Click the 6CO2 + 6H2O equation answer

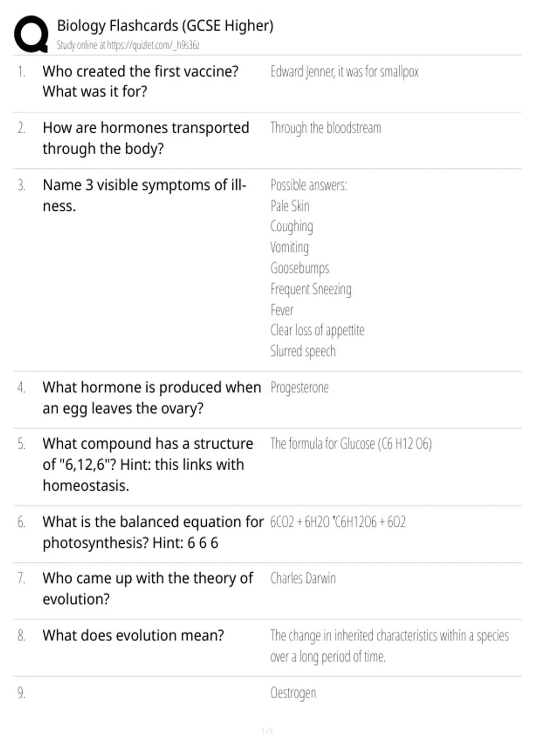pyautogui.click(x=338, y=522)
